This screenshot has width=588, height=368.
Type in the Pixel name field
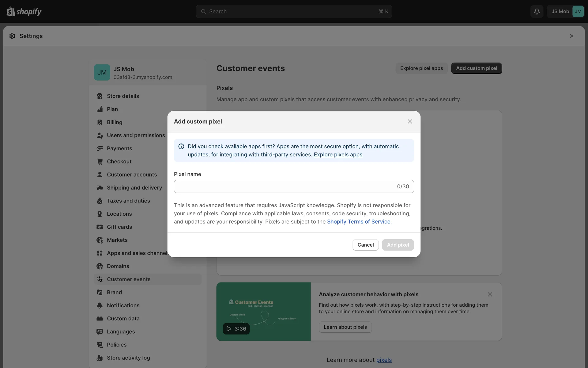point(285,186)
